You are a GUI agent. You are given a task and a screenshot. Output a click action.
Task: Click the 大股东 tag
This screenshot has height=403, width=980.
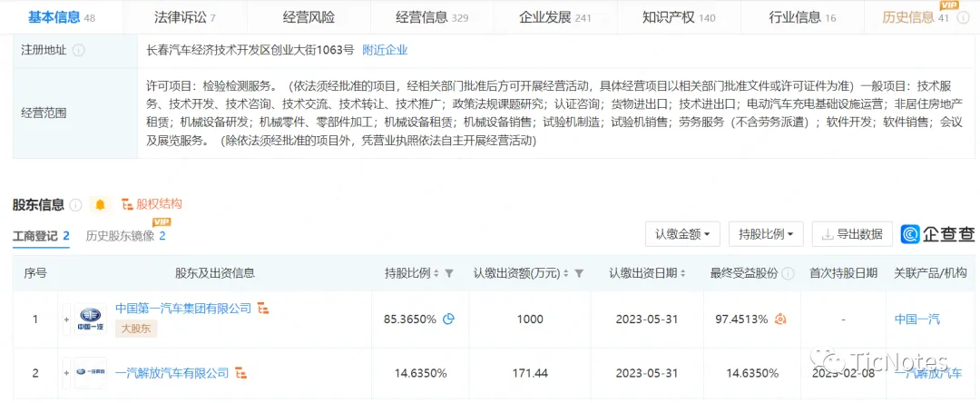point(136,329)
